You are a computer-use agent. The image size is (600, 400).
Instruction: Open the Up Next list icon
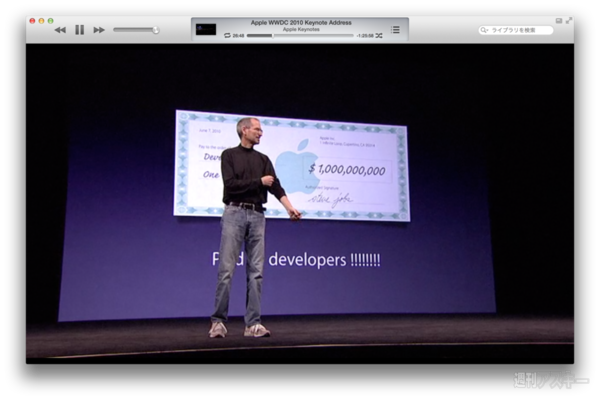pos(395,29)
